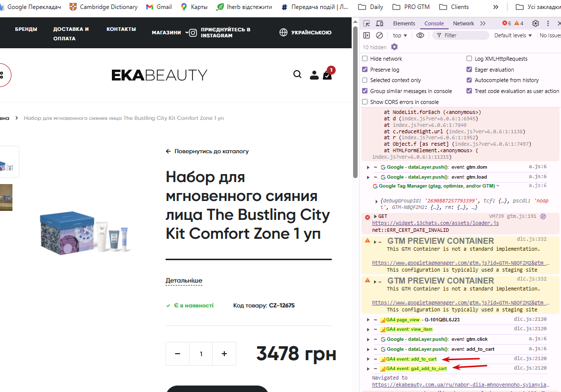Open DevTools settings gear icon
Viewport: 561px width, 392px height.
536,23
